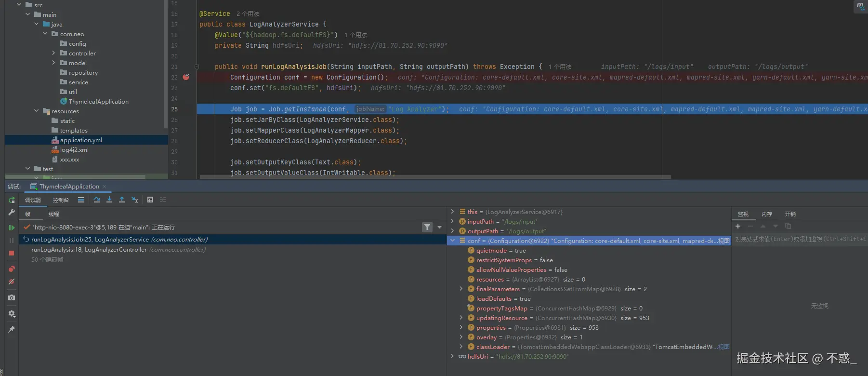The image size is (868, 376).
Task: Expand the updatingResource field
Action: 461,318
